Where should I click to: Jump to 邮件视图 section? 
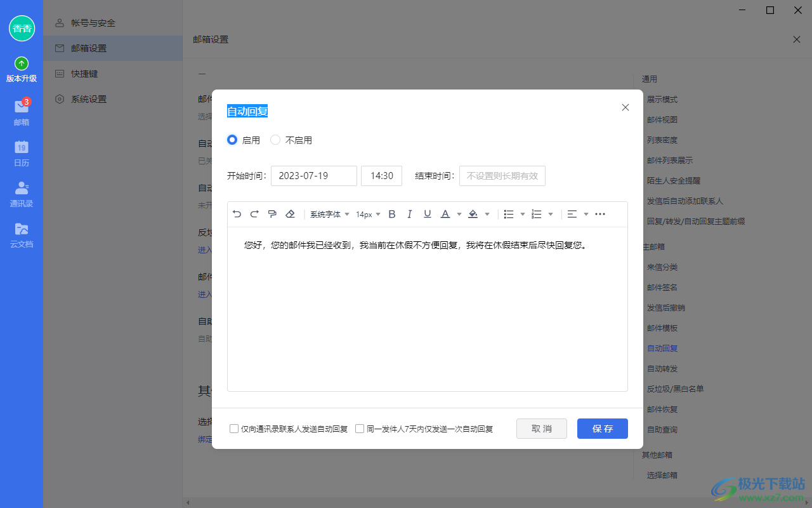tap(662, 120)
